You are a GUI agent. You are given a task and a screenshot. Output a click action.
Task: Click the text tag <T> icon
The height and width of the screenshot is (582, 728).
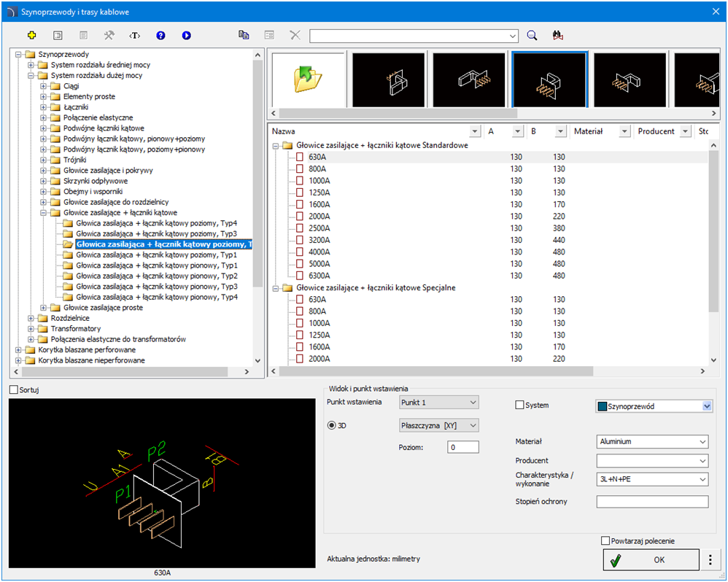tap(134, 35)
